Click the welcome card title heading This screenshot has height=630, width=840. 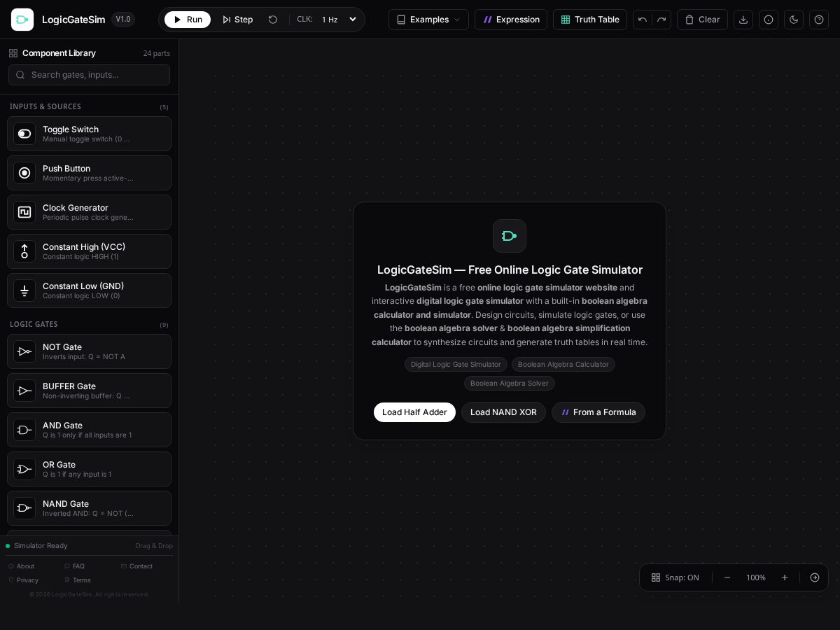pyautogui.click(x=510, y=270)
